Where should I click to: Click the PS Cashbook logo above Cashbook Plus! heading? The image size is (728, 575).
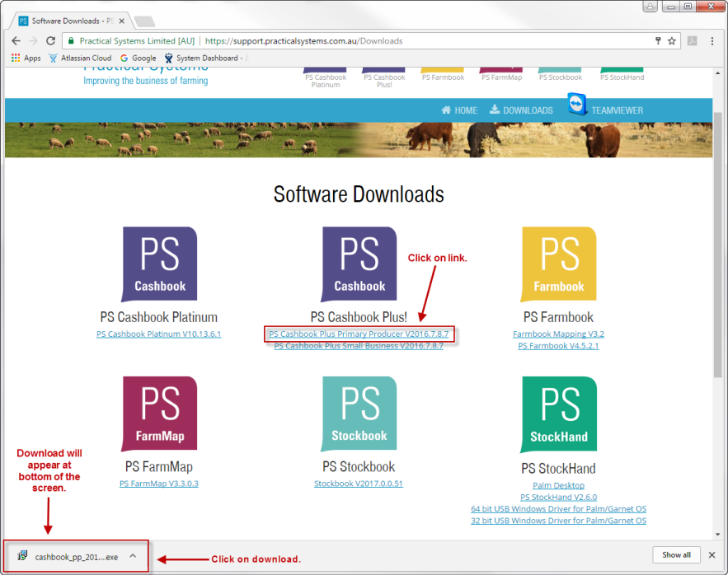[x=359, y=264]
